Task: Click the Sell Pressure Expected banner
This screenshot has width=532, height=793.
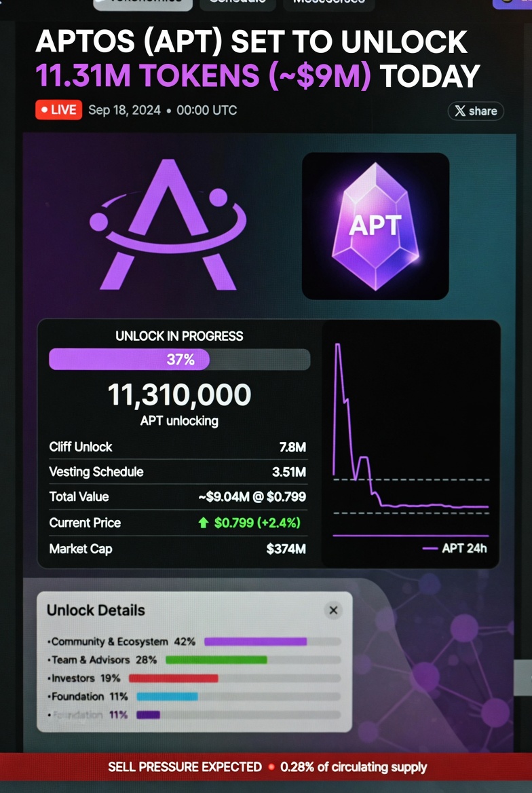Action: click(x=266, y=767)
